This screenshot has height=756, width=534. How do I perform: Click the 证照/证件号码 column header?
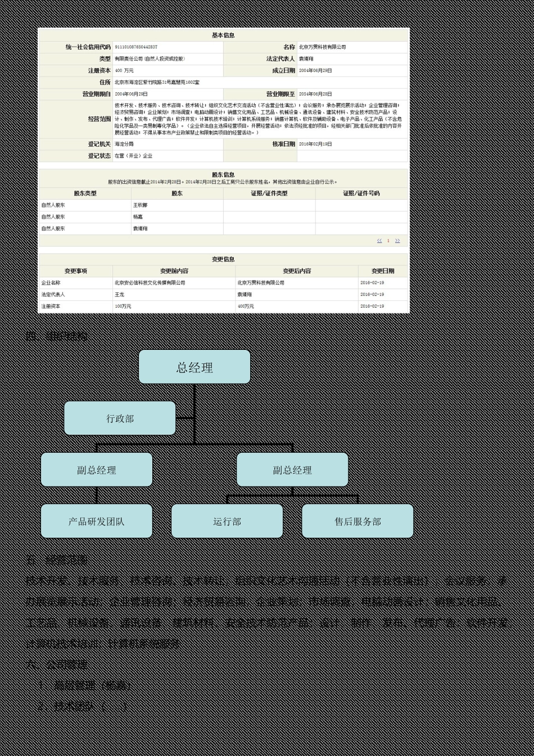click(361, 193)
